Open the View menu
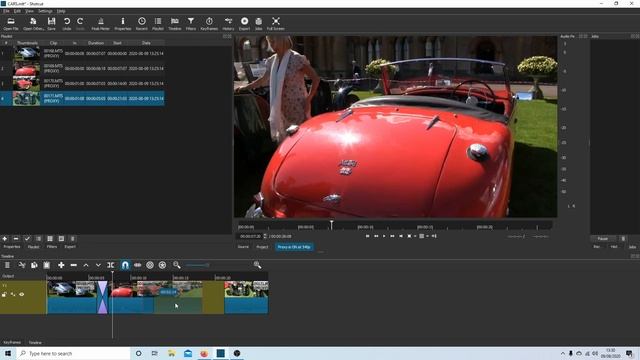This screenshot has height=360, width=640. (x=29, y=11)
